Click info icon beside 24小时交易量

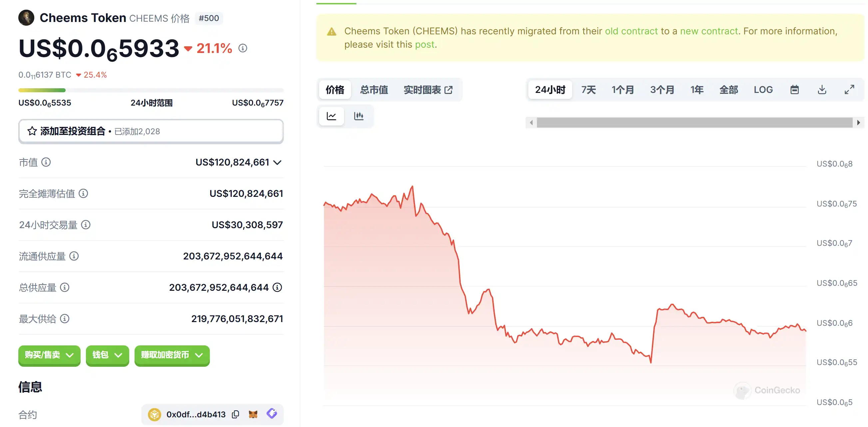pyautogui.click(x=86, y=225)
